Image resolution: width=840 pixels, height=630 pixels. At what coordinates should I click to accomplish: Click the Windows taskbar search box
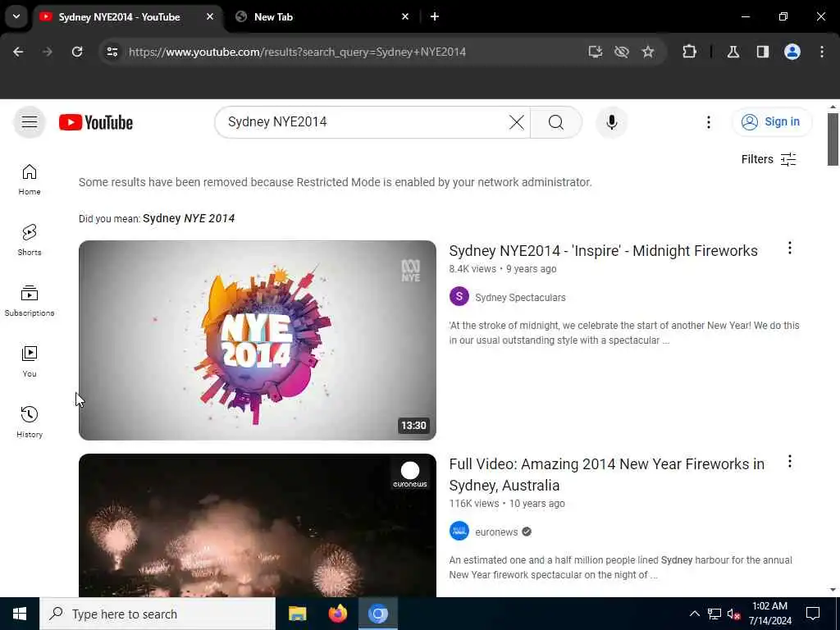tap(157, 614)
